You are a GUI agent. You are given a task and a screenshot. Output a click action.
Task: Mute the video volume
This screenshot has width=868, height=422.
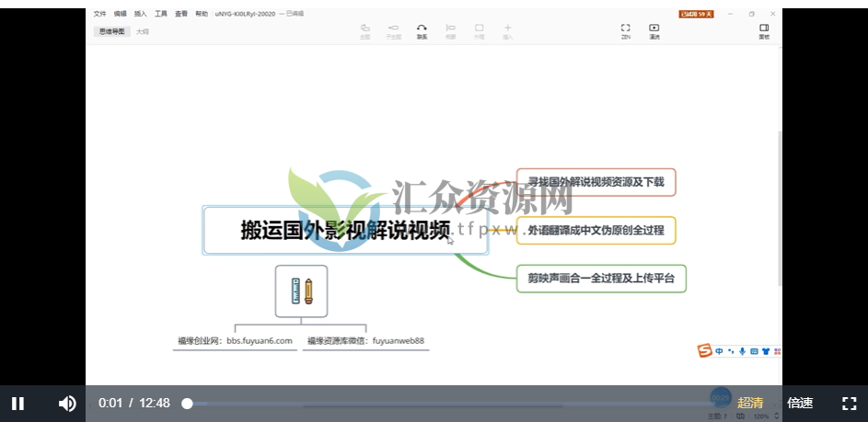point(67,404)
